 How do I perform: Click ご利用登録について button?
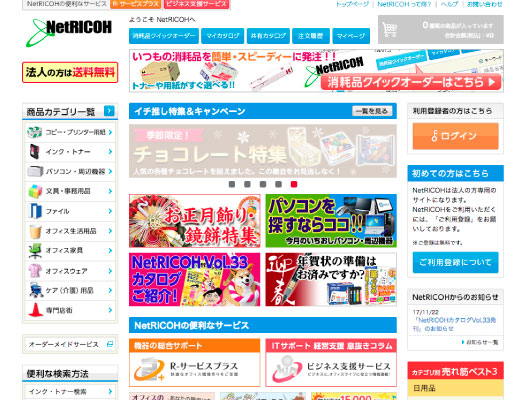(x=455, y=262)
